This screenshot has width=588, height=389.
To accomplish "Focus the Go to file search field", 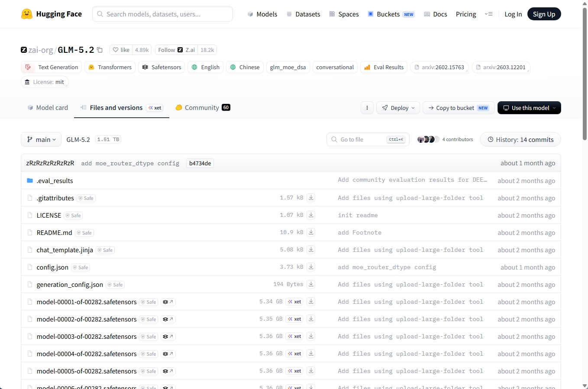I will pos(368,139).
